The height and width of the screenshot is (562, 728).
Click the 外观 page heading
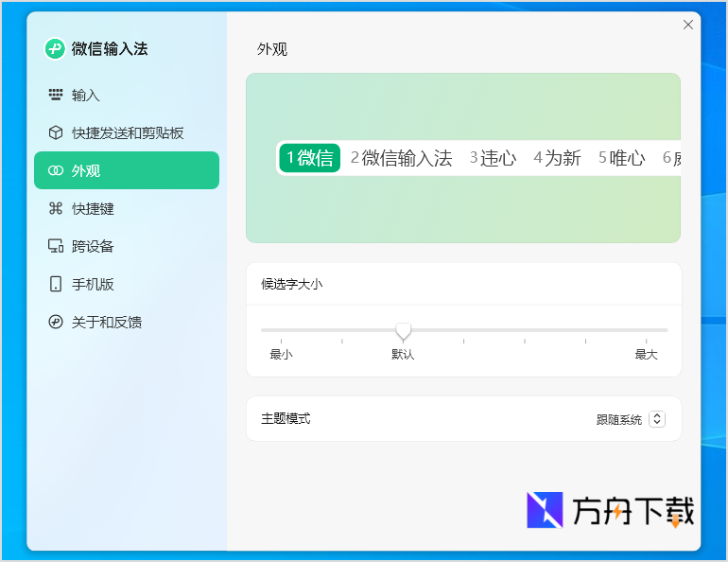pos(272,49)
